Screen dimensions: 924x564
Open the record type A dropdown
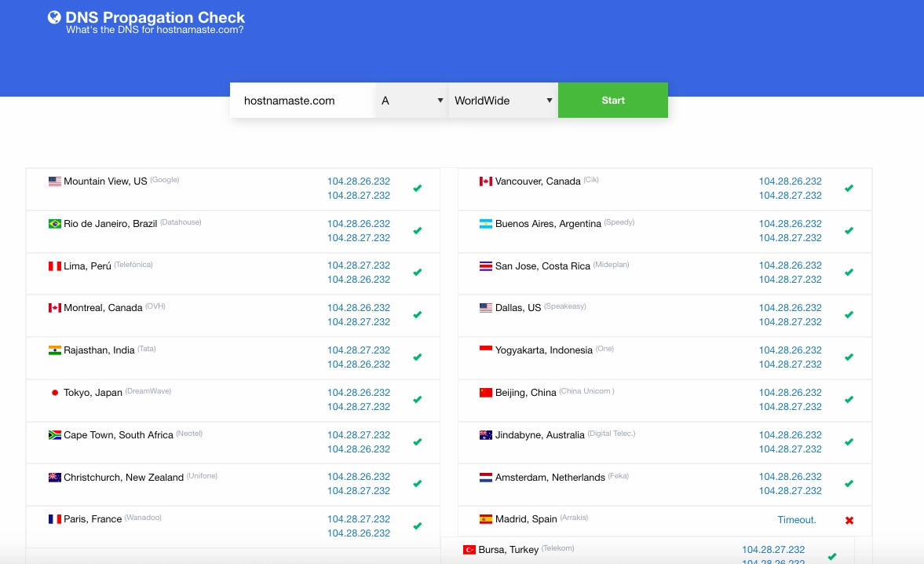411,101
